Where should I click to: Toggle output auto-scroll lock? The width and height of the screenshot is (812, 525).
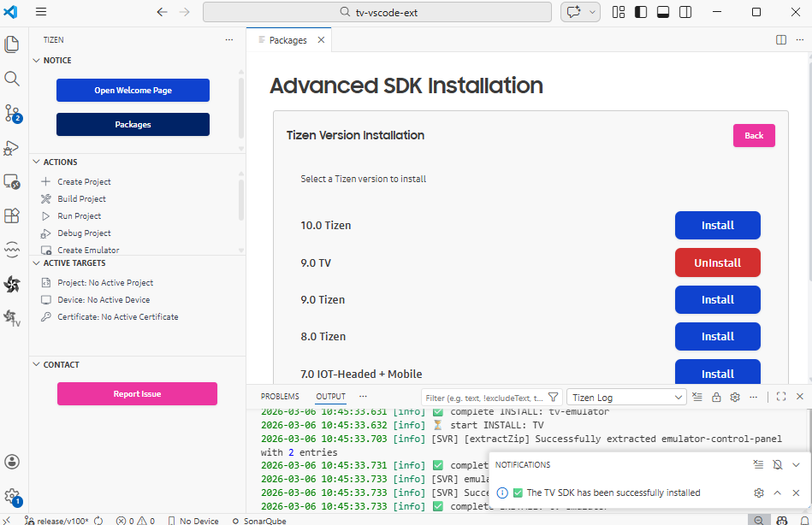click(716, 397)
